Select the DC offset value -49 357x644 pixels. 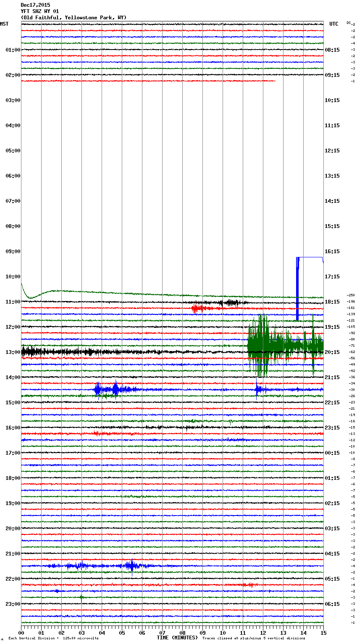(x=352, y=364)
